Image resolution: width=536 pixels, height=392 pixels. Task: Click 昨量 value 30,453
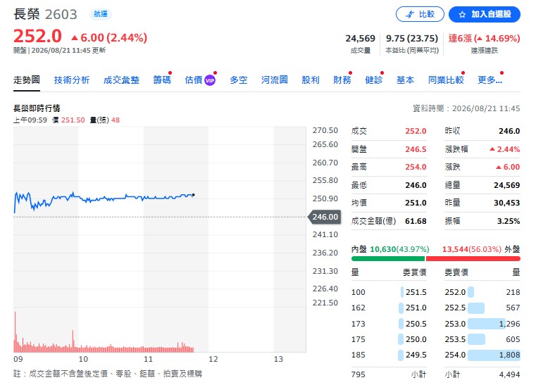507,203
